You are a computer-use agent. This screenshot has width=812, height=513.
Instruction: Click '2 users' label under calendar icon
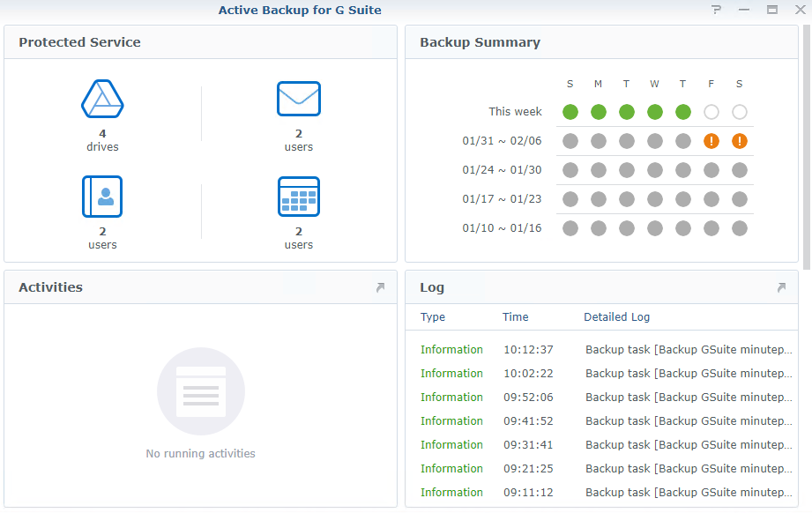(299, 238)
